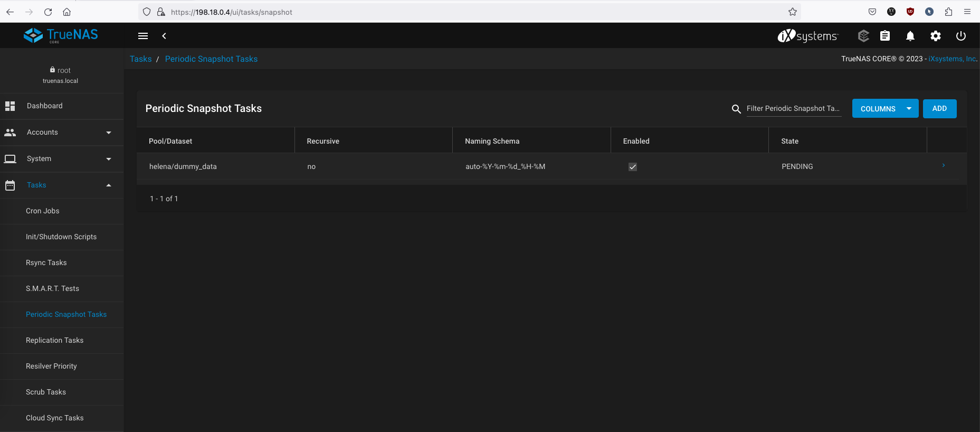
Task: Open the TrueCommand status icon
Action: pos(863,36)
